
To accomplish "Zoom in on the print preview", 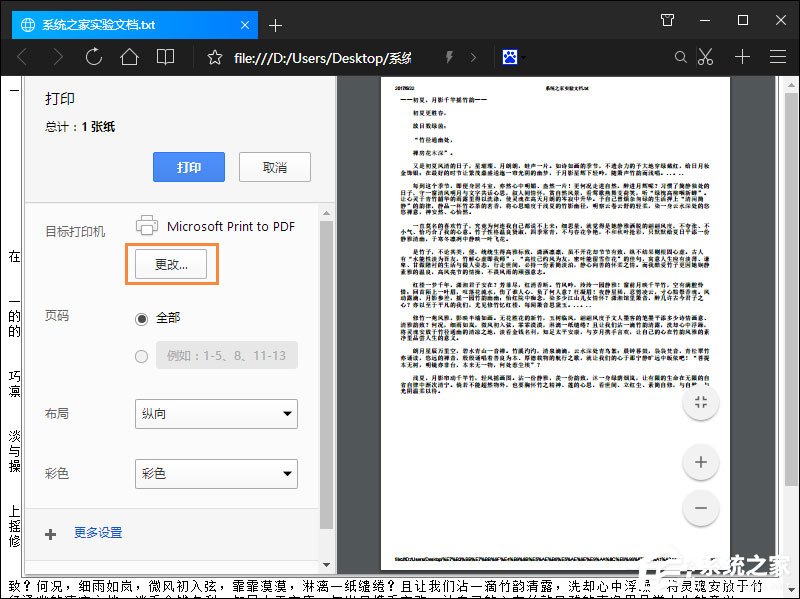I will [x=700, y=462].
